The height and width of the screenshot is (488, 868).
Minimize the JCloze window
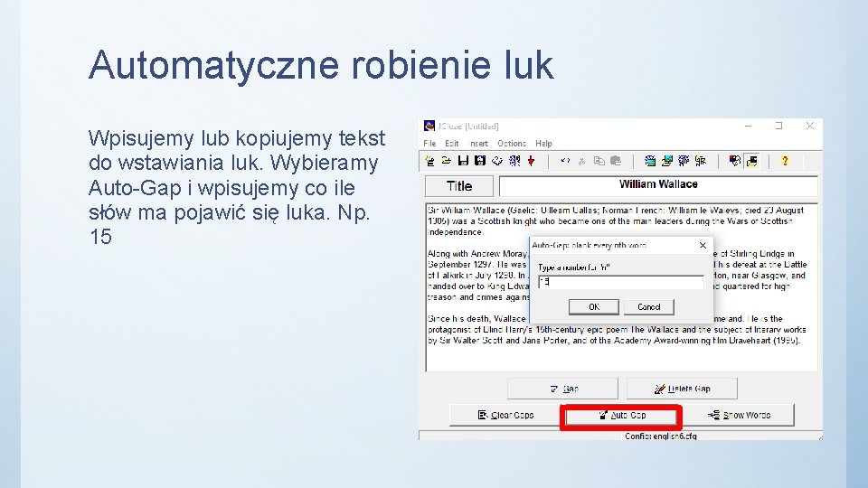pyautogui.click(x=748, y=127)
